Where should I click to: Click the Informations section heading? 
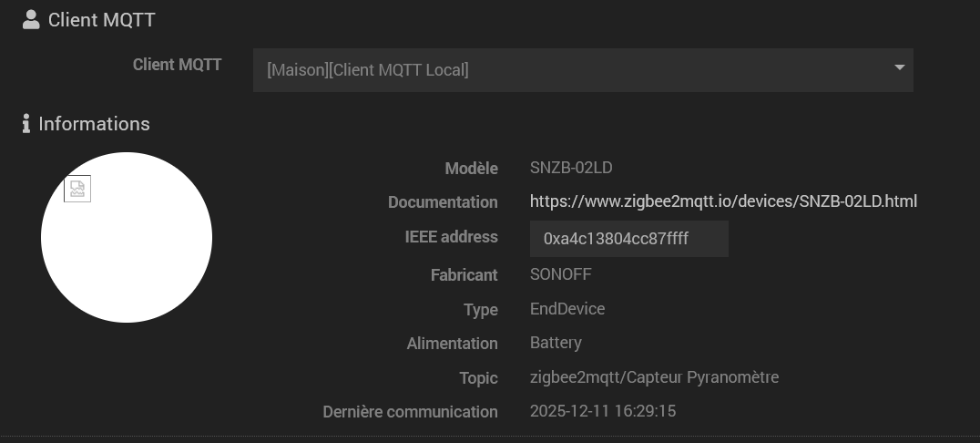(x=94, y=123)
